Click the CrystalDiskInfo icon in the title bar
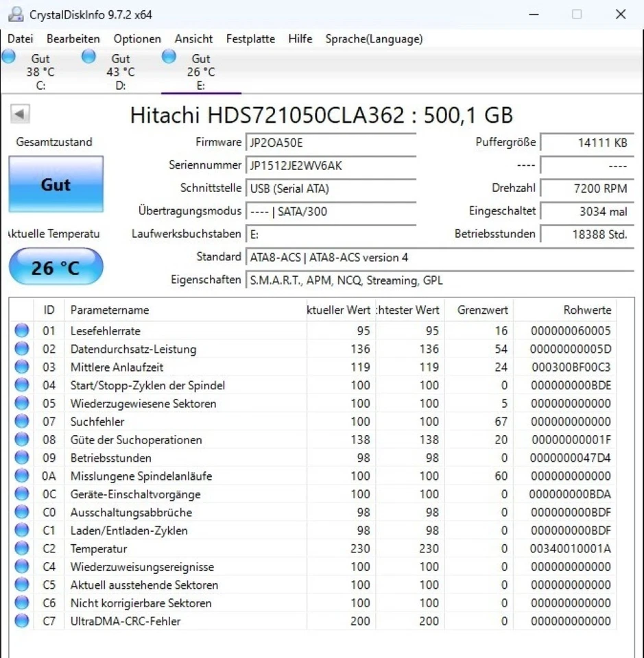 coord(15,12)
